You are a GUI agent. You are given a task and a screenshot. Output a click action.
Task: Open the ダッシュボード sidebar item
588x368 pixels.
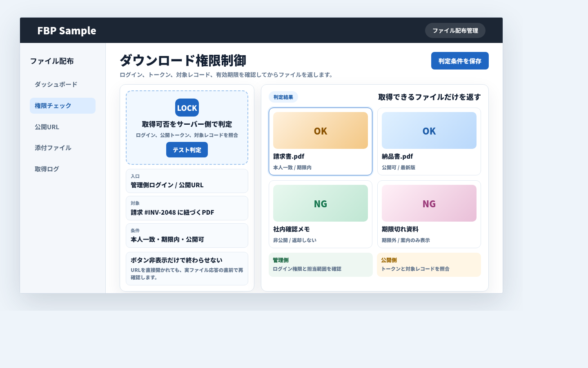(62, 85)
